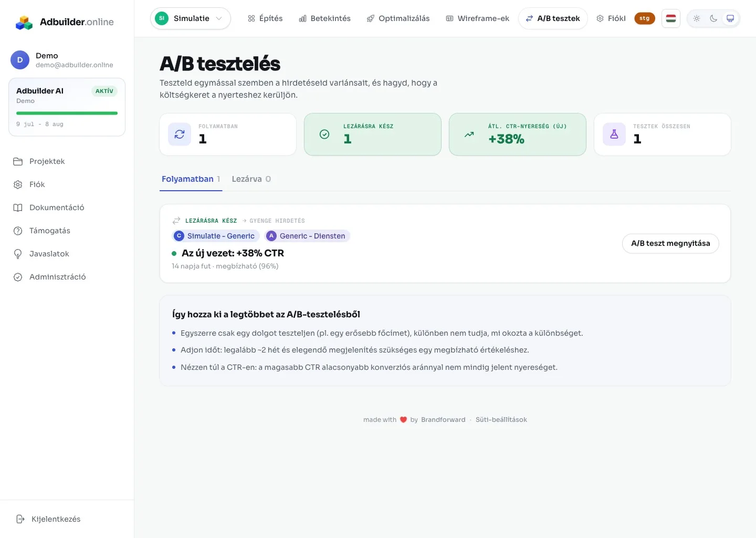
Task: Click the Wireframe-ek layout icon
Action: click(450, 18)
